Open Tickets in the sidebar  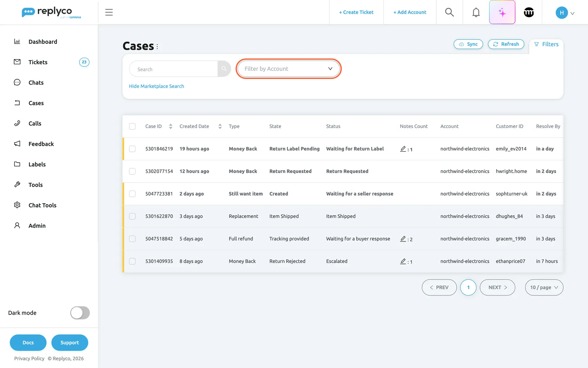tap(38, 62)
